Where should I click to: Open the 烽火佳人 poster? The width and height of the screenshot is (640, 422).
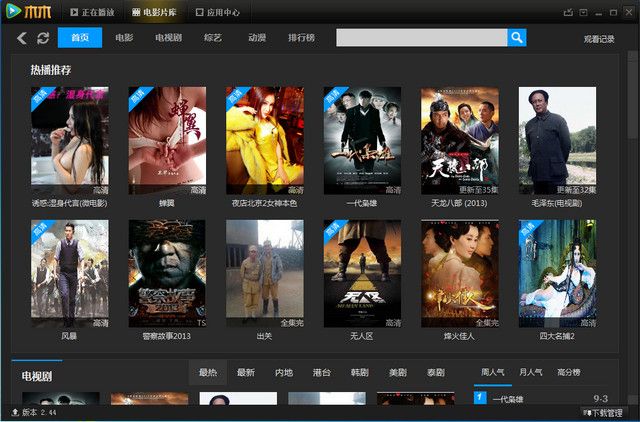[x=460, y=273]
